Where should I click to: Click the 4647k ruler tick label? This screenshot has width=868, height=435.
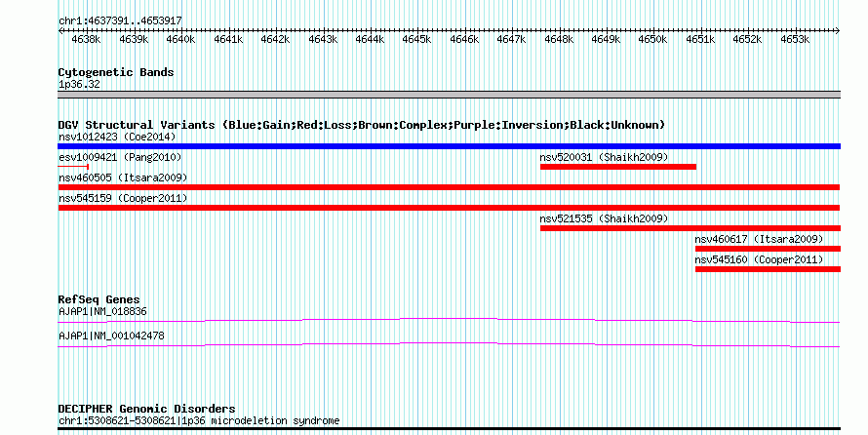[511, 40]
